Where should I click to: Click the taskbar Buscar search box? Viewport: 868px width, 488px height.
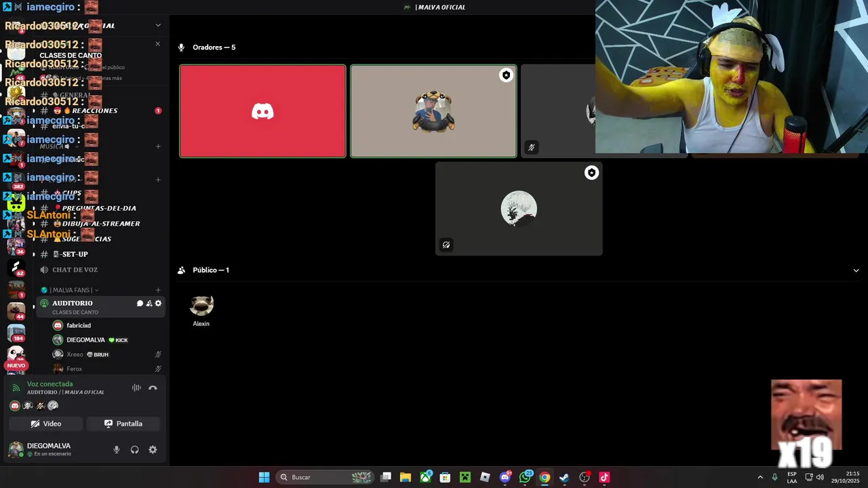pyautogui.click(x=324, y=477)
